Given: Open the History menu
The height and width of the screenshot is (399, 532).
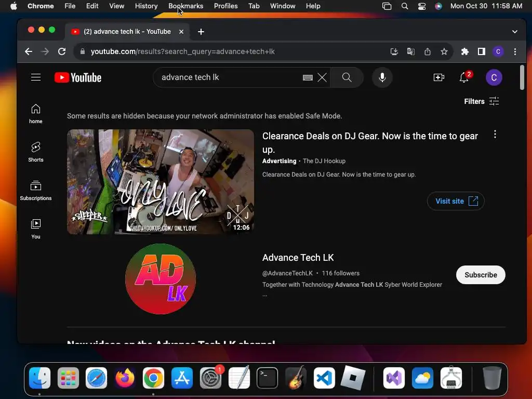Looking at the screenshot, I should pos(146,6).
